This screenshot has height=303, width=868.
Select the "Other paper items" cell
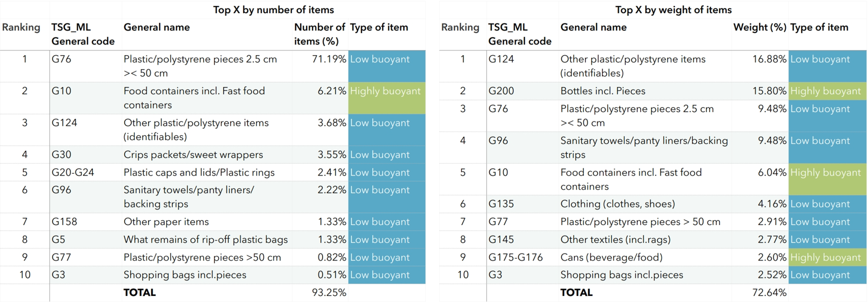point(166,222)
